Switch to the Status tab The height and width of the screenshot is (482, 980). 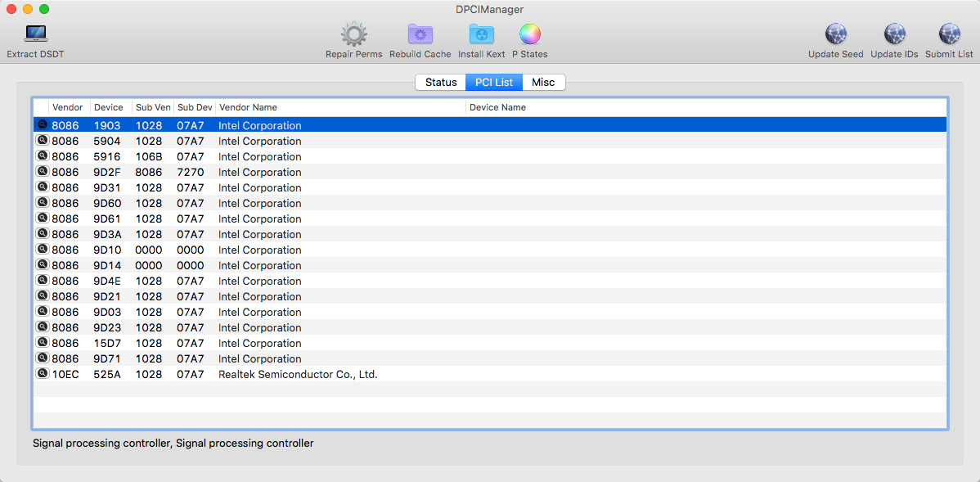coord(440,83)
